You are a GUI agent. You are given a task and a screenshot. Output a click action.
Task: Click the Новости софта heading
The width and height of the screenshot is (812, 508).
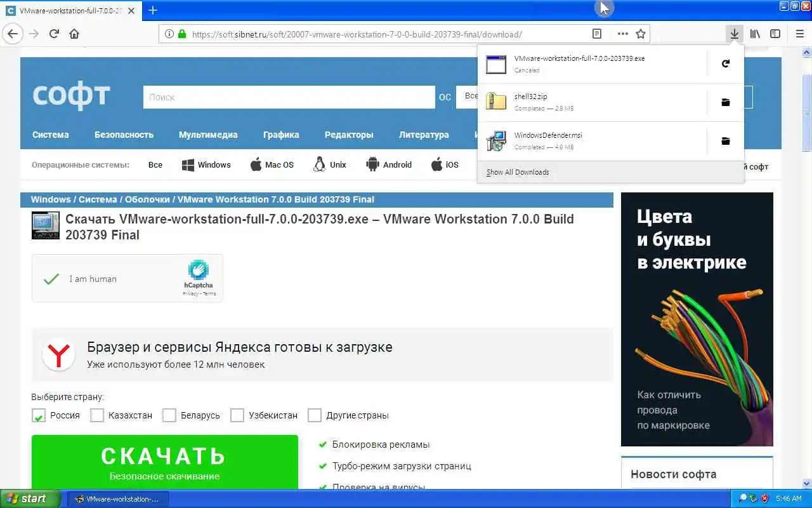click(x=674, y=474)
